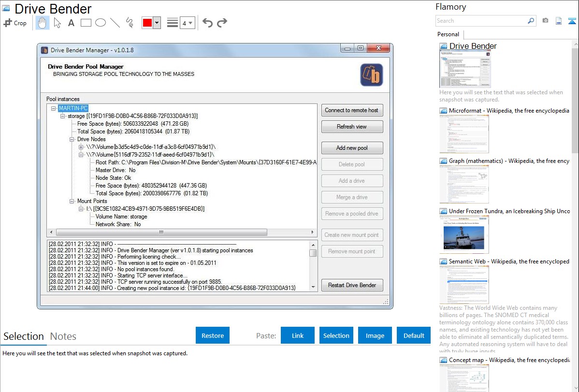The height and width of the screenshot is (392, 579).
Task: Click the Drive Bender Manager title bar icon
Action: click(x=44, y=50)
